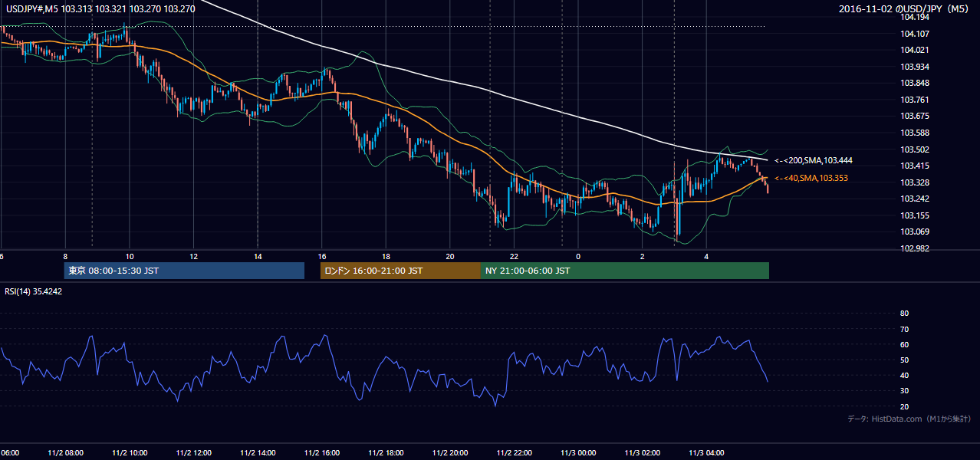The width and height of the screenshot is (980, 460).
Task: Click RSI scale level 70
Action: [x=904, y=329]
